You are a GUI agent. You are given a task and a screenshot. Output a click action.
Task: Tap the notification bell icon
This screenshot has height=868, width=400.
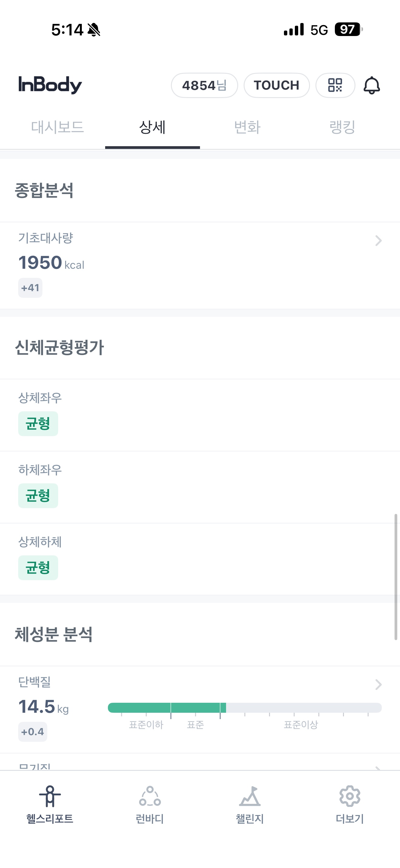click(x=372, y=85)
